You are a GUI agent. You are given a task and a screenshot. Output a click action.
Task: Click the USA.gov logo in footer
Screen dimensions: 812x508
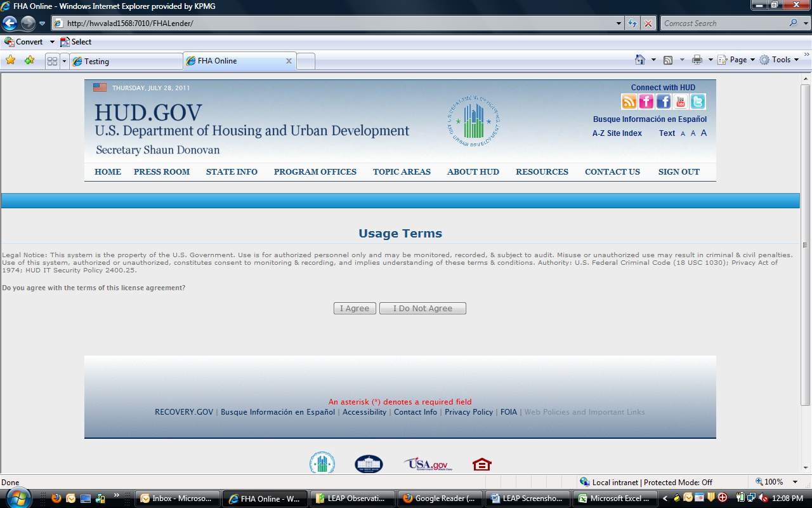click(428, 464)
